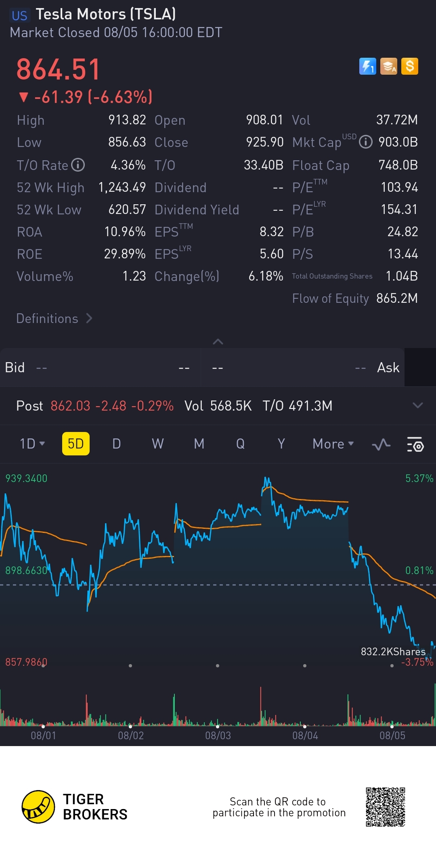Tap the 08/05 date on chart axis
The height and width of the screenshot is (868, 436).
point(392,736)
